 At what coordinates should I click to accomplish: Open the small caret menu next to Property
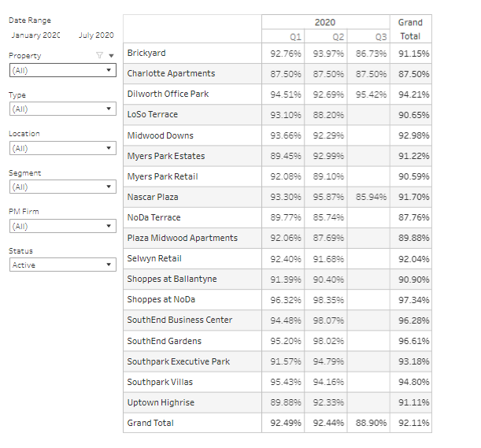coord(110,55)
